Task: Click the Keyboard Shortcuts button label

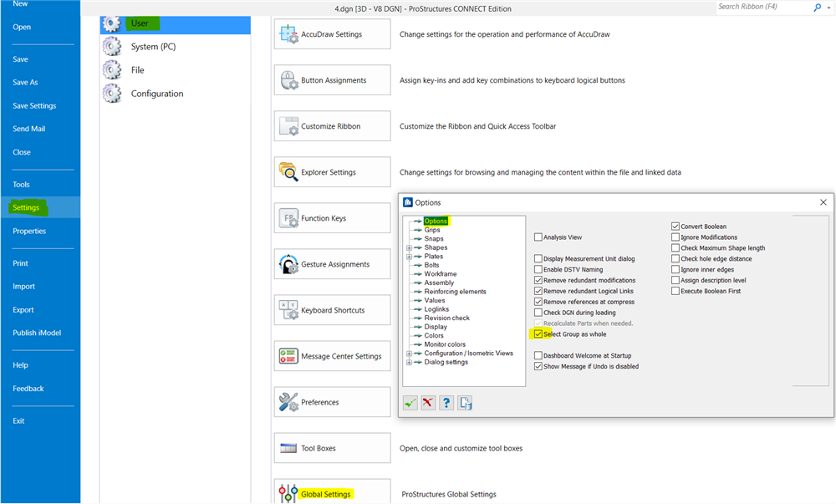Action: tap(333, 310)
